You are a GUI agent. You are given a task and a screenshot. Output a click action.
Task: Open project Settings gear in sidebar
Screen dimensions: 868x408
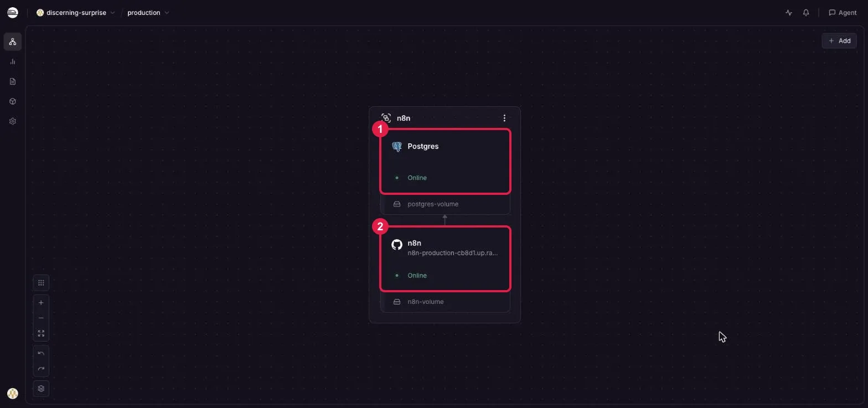coord(13,122)
